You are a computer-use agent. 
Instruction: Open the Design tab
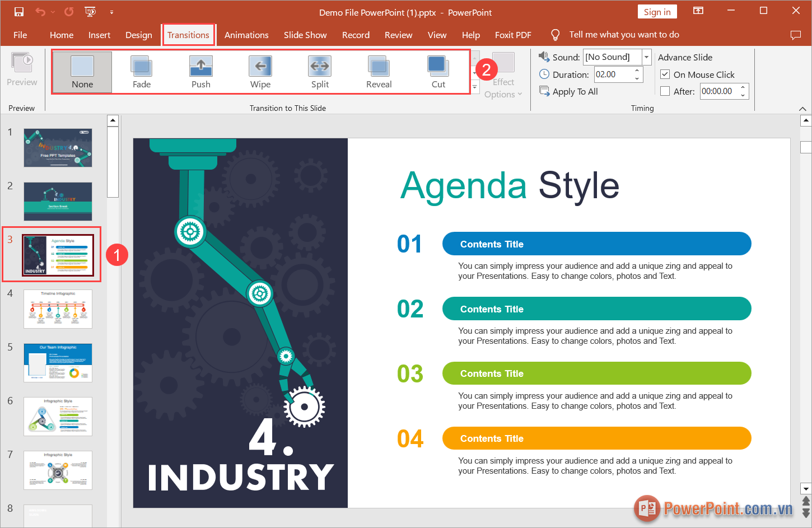pos(139,35)
